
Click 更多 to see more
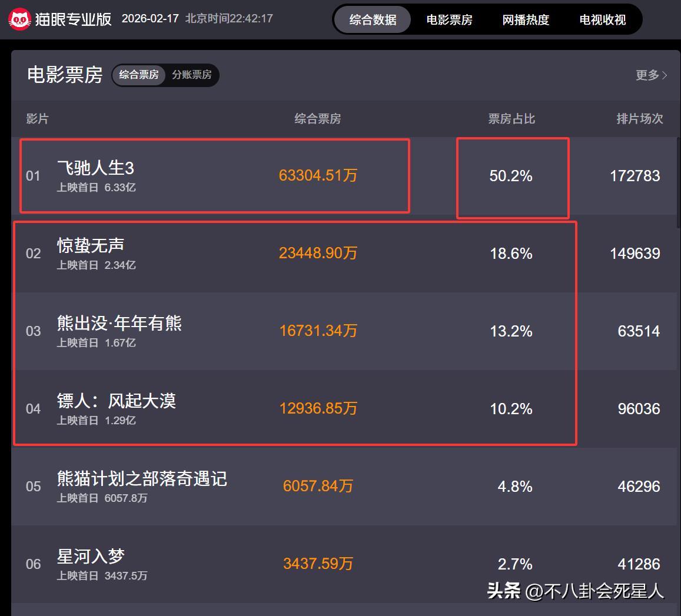point(647,75)
